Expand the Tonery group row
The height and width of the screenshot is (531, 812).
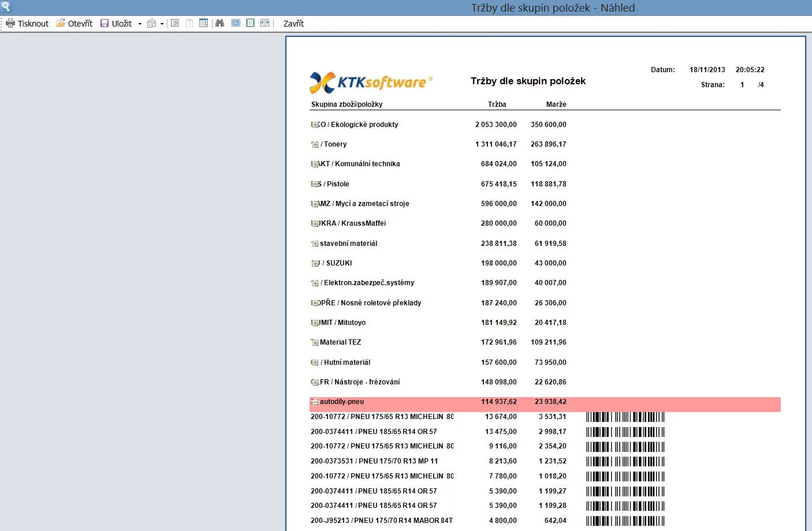(315, 144)
